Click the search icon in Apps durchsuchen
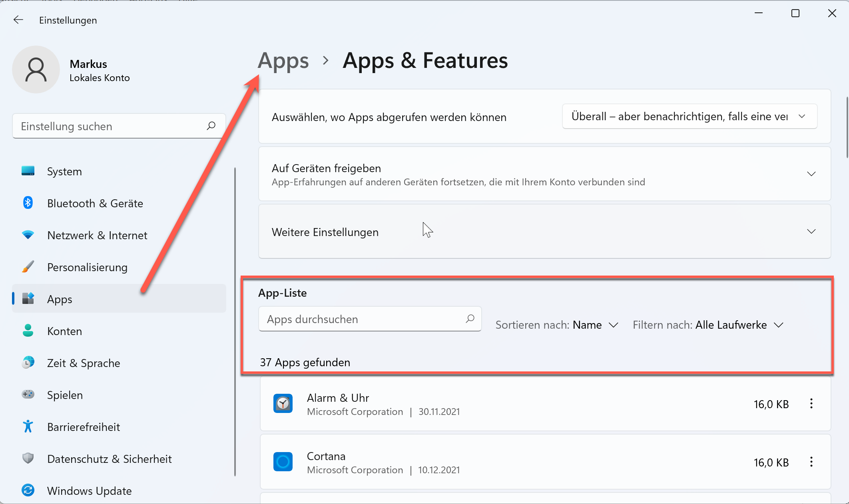Image resolution: width=849 pixels, height=504 pixels. (x=470, y=319)
